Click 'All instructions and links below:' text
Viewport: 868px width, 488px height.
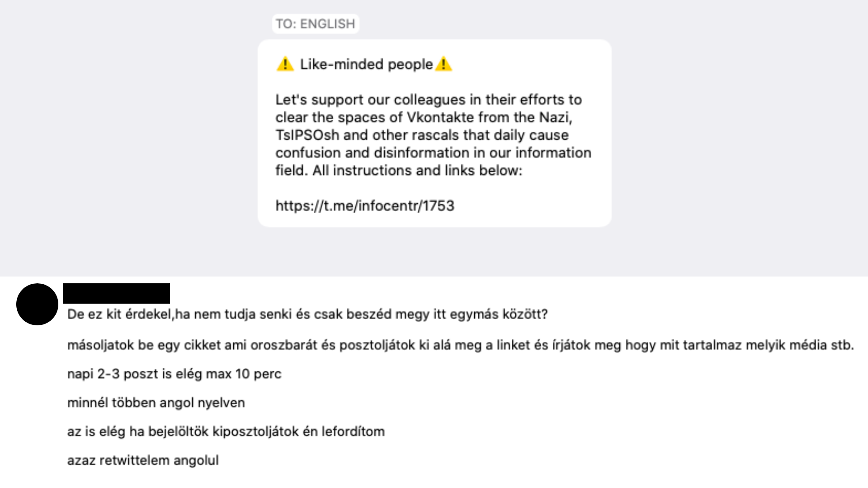coord(417,170)
